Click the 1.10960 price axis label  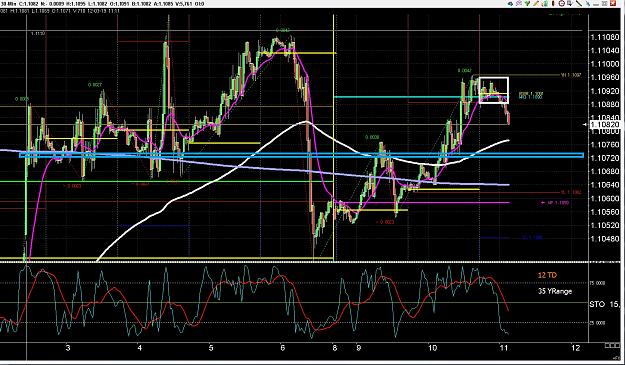click(x=605, y=77)
